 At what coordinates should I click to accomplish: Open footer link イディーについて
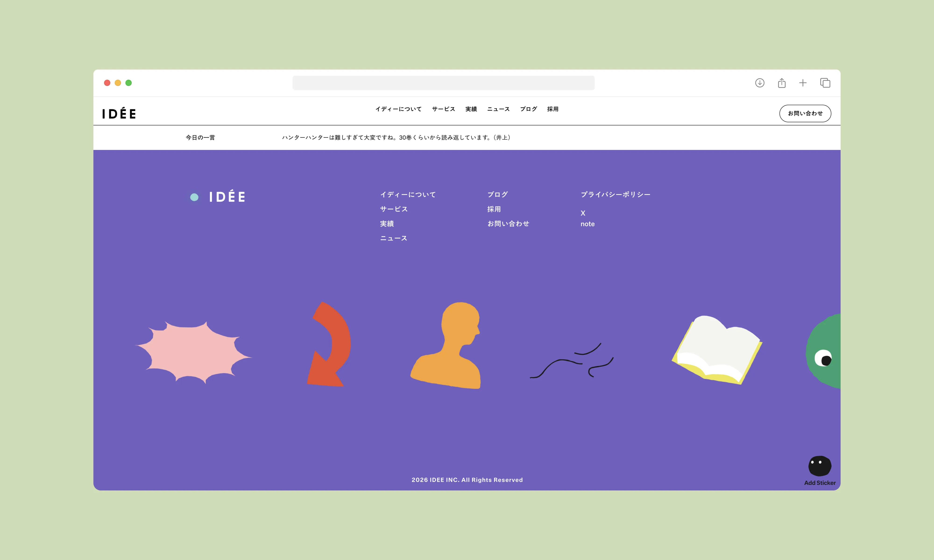pos(408,194)
